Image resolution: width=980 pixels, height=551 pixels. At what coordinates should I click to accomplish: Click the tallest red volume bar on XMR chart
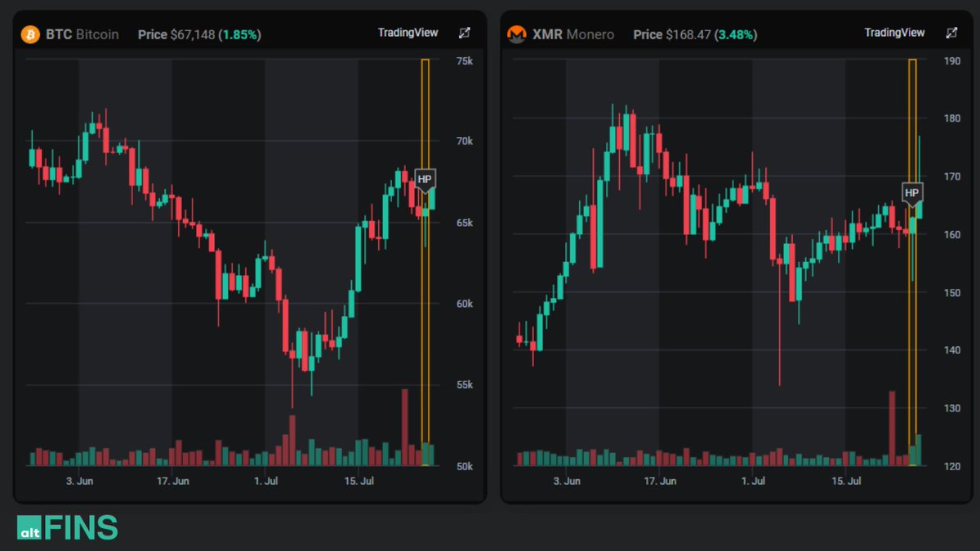[x=892, y=429]
